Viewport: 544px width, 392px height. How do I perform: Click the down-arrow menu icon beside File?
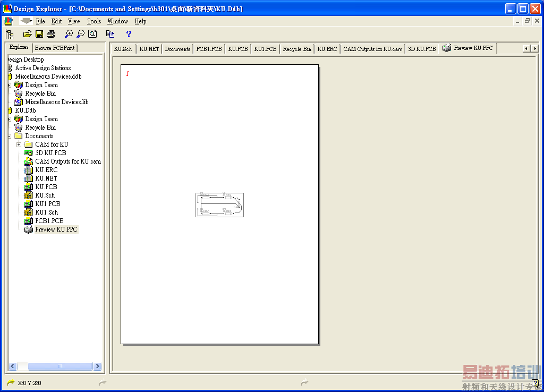point(26,21)
